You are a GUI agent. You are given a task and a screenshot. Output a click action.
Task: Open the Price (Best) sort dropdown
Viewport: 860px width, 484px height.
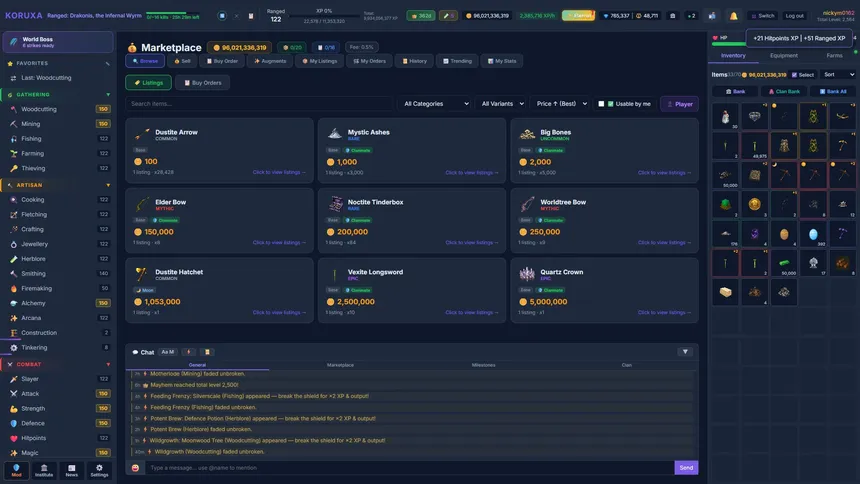click(x=561, y=104)
